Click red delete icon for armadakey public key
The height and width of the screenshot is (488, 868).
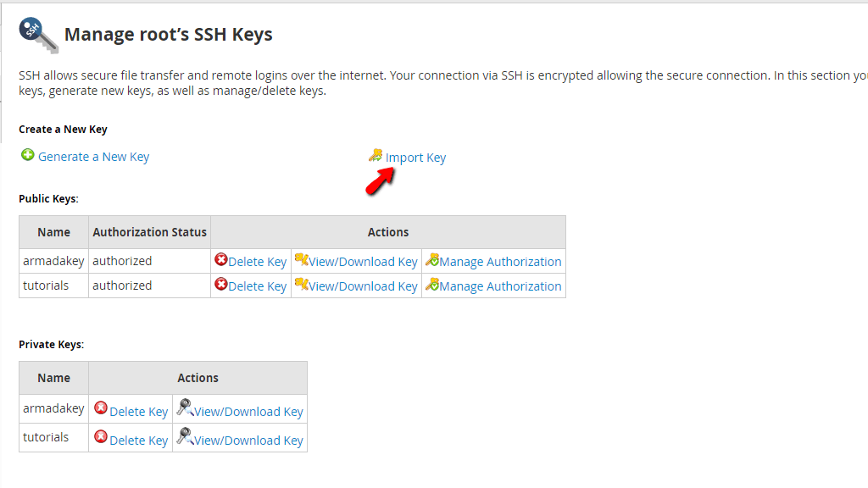pyautogui.click(x=221, y=260)
